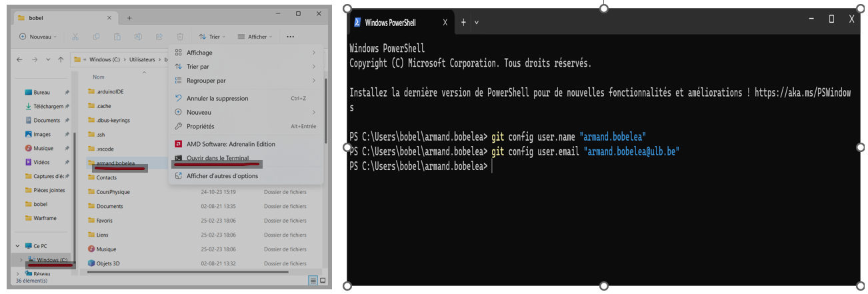The height and width of the screenshot is (294, 868).
Task: Click the Share icon in Explorer toolbar
Action: [x=159, y=37]
